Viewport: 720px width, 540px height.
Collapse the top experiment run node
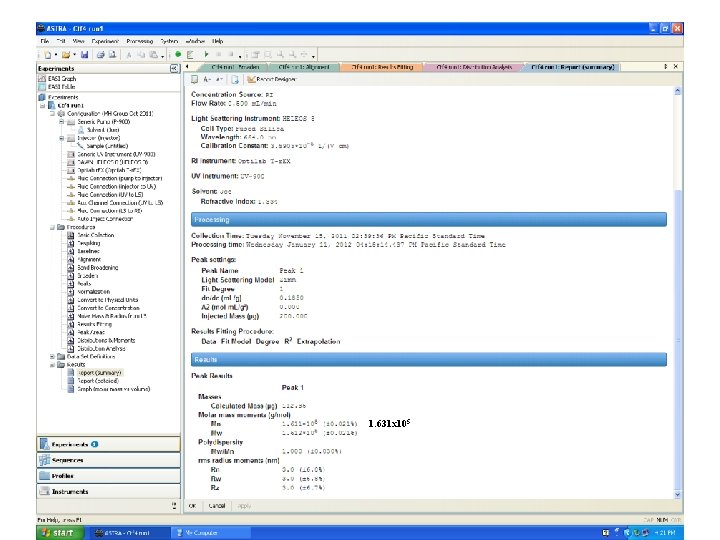(x=43, y=105)
